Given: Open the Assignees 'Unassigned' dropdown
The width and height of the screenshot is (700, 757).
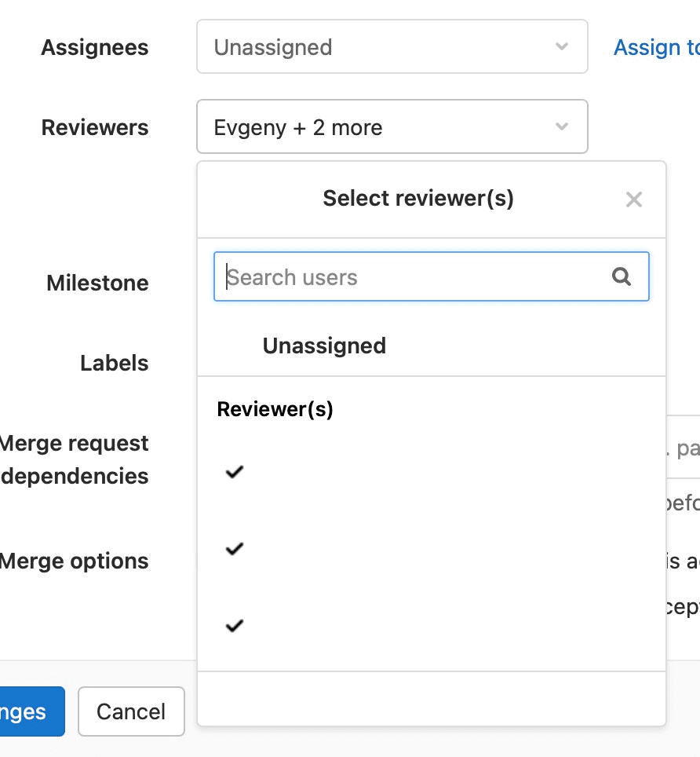Looking at the screenshot, I should click(x=377, y=47).
